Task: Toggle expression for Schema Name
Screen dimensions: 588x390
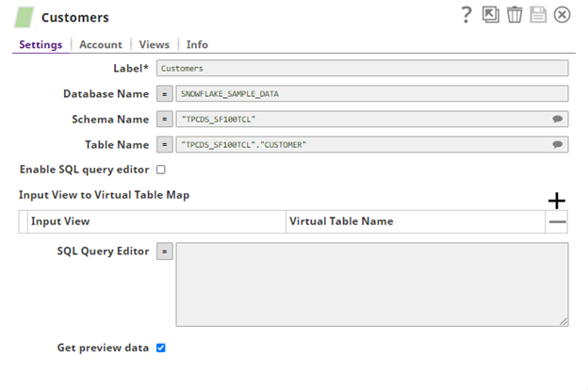Action: pos(165,120)
